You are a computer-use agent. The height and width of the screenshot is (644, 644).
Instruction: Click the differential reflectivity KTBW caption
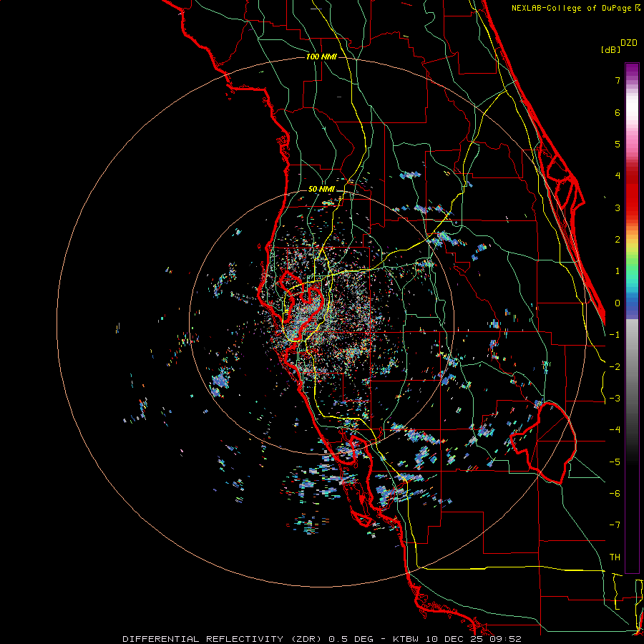click(x=321, y=639)
